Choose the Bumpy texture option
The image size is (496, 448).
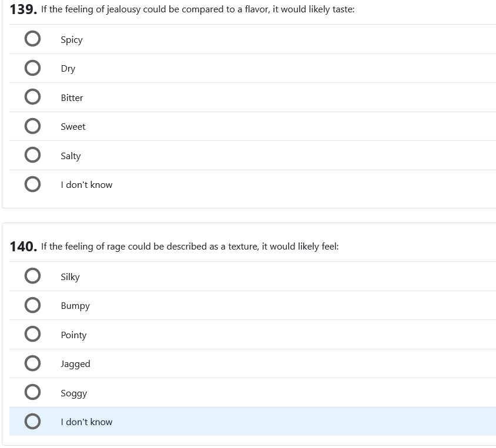tap(33, 305)
